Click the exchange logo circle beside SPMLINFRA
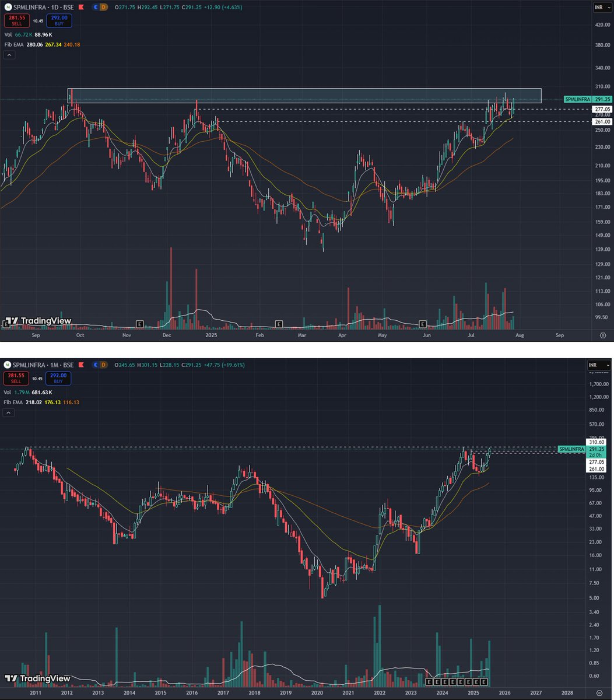Image resolution: width=614 pixels, height=700 pixels. coord(8,6)
